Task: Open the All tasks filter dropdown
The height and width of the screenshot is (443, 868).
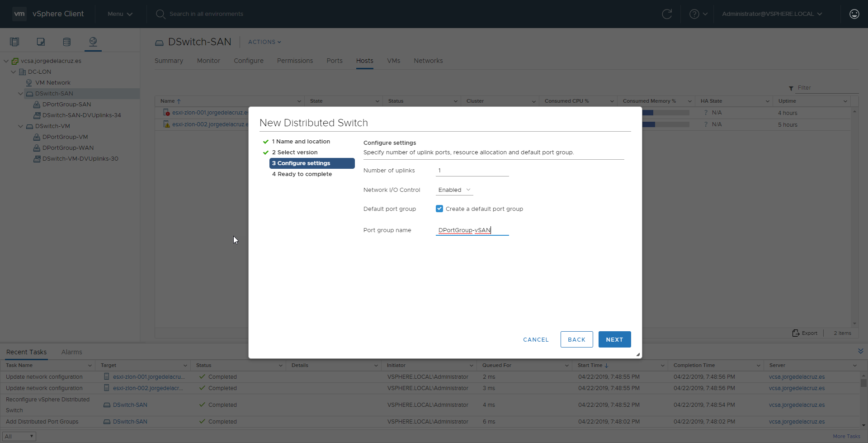Action: click(x=19, y=436)
